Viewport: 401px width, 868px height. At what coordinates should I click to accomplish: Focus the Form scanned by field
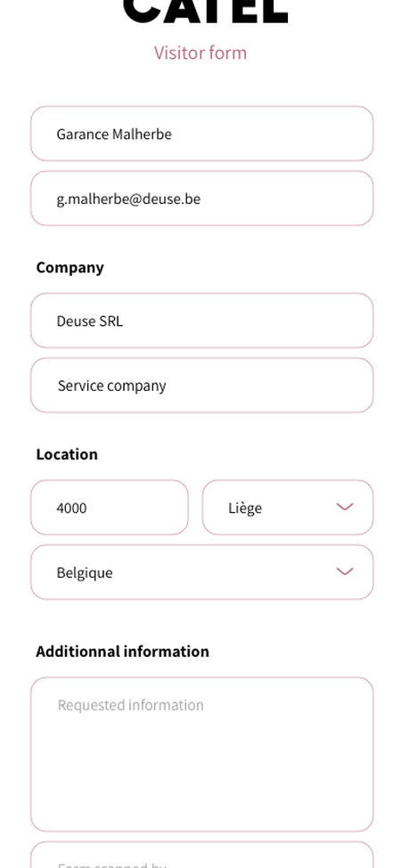(x=201, y=856)
